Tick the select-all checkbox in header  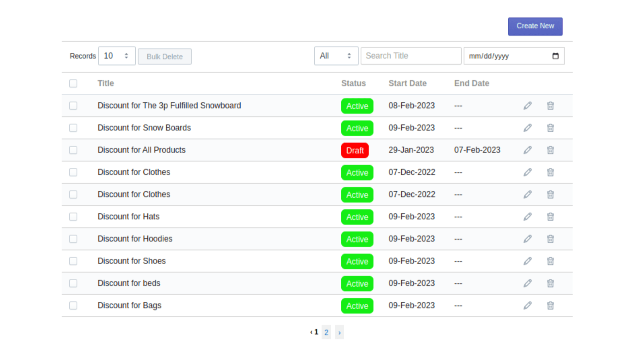(73, 84)
